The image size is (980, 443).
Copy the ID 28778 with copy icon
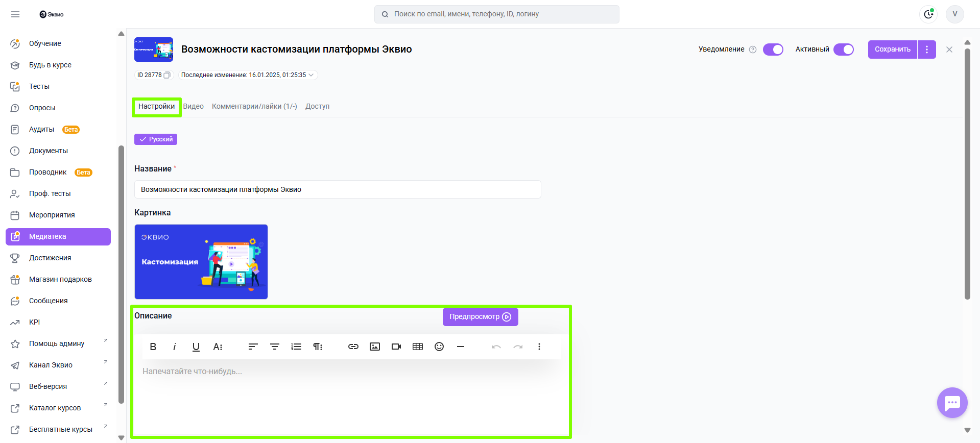(x=166, y=75)
